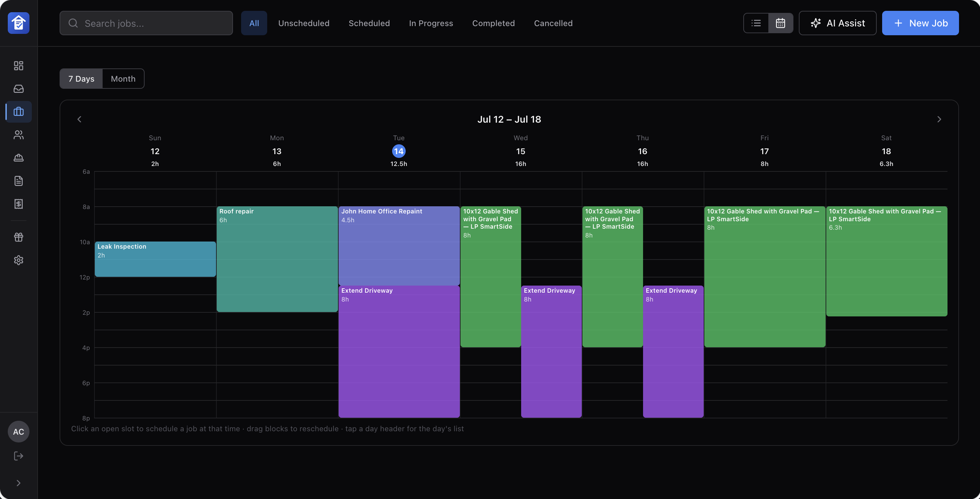This screenshot has height=499, width=980.
Task: Open AI Assist
Action: click(837, 23)
